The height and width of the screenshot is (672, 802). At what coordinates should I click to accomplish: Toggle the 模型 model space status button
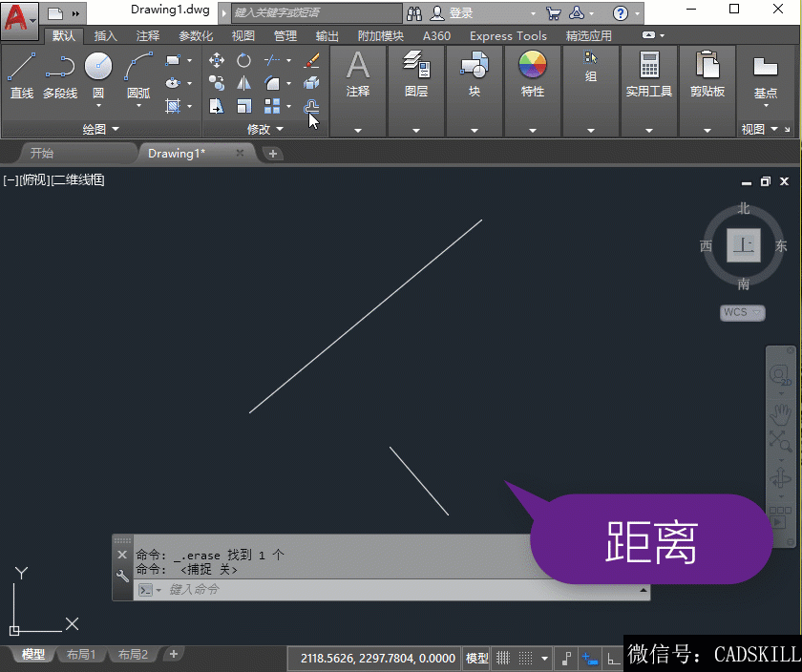(476, 659)
